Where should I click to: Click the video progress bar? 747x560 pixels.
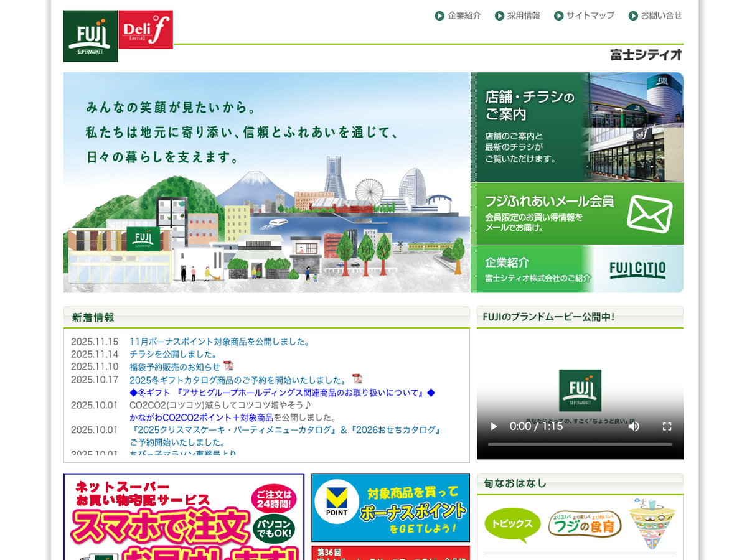coord(580,444)
